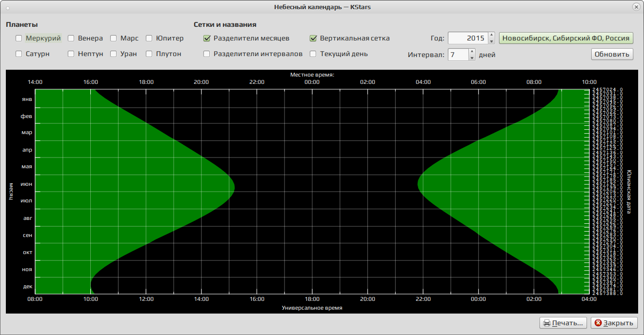Click the Закрыть button
The image size is (644, 335).
point(614,323)
